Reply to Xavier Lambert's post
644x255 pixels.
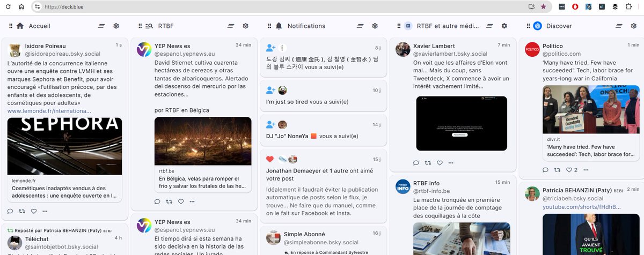point(416,163)
